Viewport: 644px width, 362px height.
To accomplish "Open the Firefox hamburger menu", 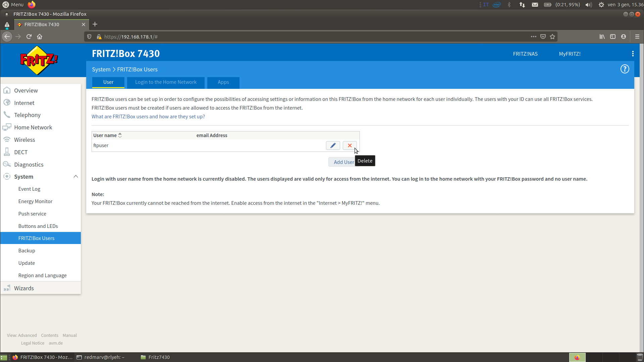I will [637, 37].
